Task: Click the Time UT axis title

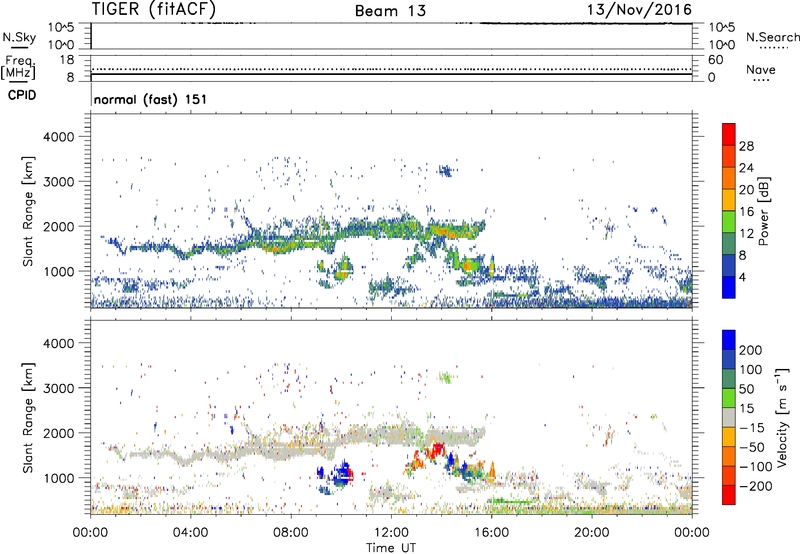Action: (x=391, y=547)
